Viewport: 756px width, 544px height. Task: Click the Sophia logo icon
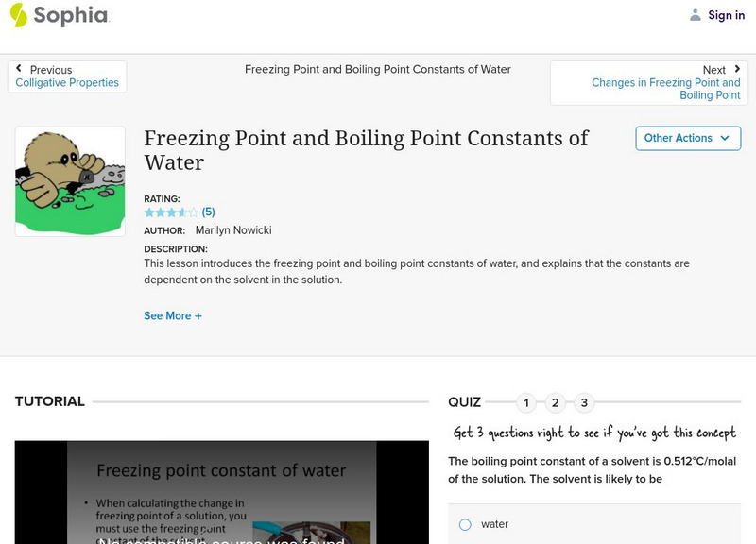19,15
